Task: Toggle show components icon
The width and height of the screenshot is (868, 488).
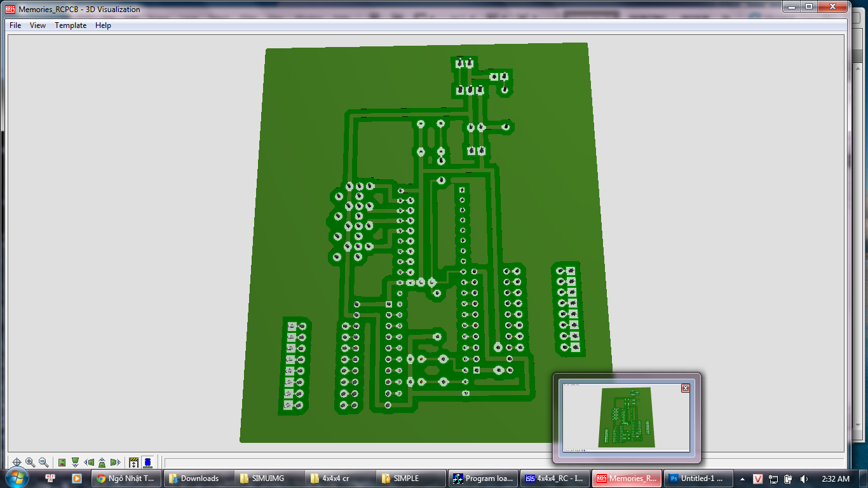Action: pos(147,463)
